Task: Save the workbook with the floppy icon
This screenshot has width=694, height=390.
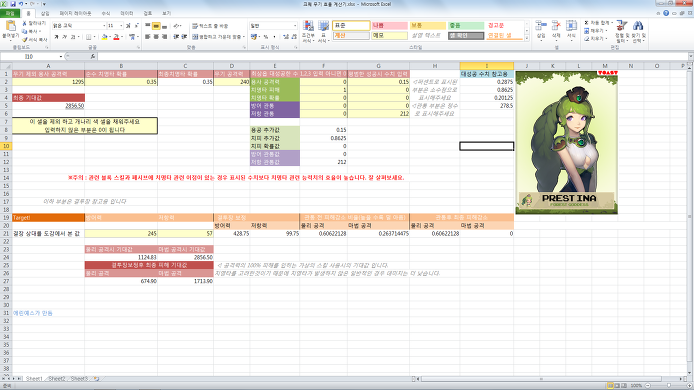Action: [13, 4]
